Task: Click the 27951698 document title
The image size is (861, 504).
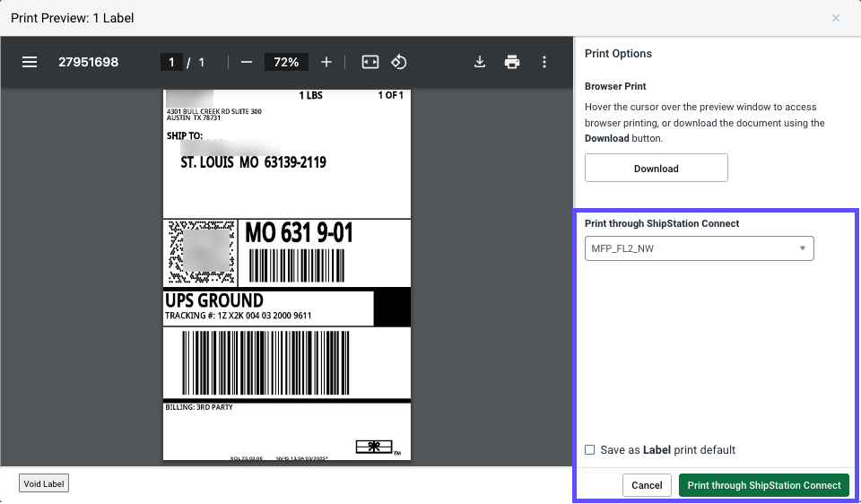Action: point(88,62)
